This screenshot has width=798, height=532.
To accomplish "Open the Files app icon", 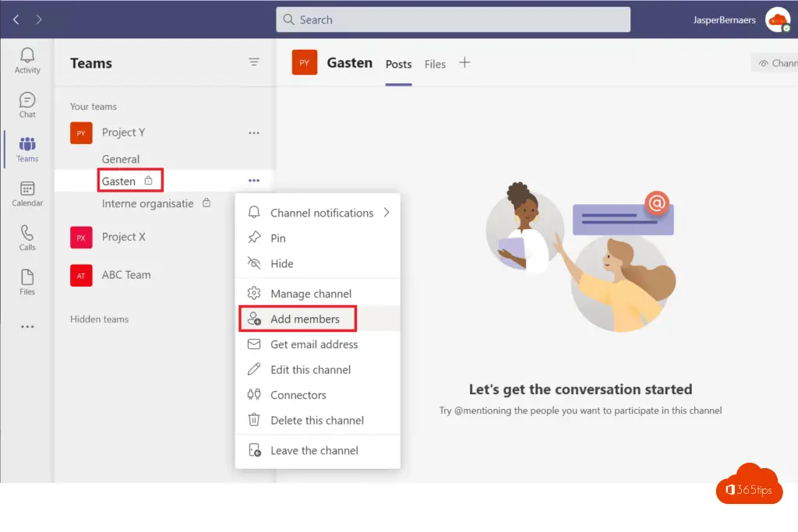I will (x=27, y=282).
